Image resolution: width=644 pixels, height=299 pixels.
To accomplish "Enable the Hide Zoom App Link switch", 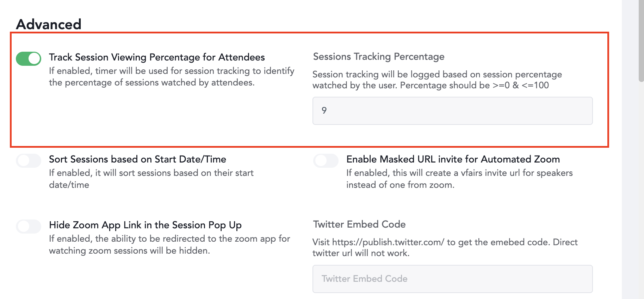I will pos(29,227).
